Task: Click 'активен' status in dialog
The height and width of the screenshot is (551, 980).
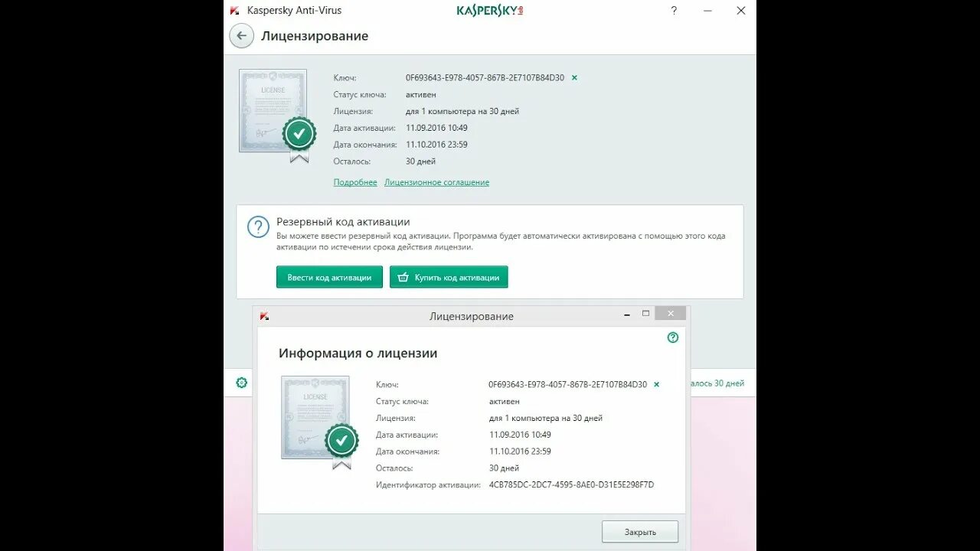Action: [505, 401]
